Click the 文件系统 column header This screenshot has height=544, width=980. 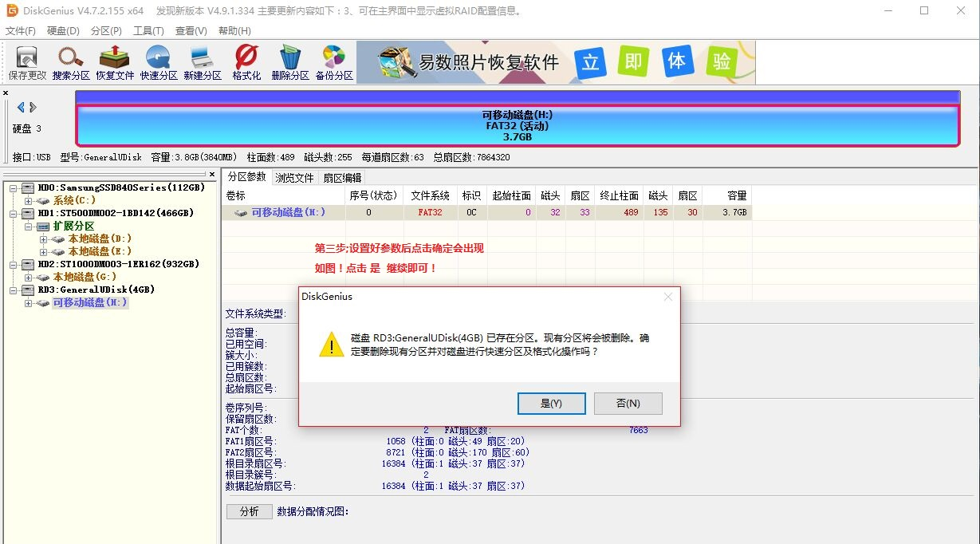431,195
